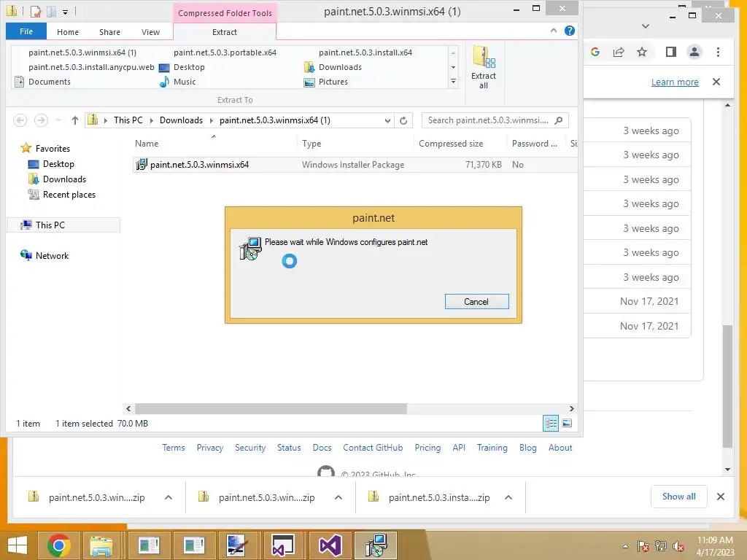
Task: Toggle Chrome side panel icon
Action: tap(671, 52)
